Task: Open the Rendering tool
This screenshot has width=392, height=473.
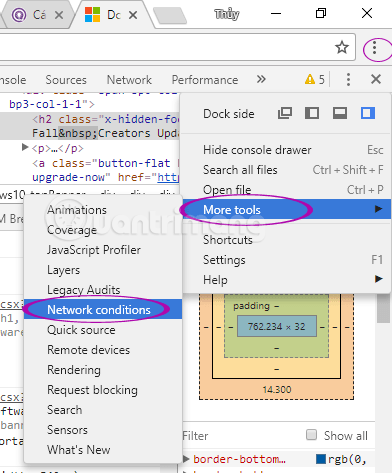Action: 103,370
